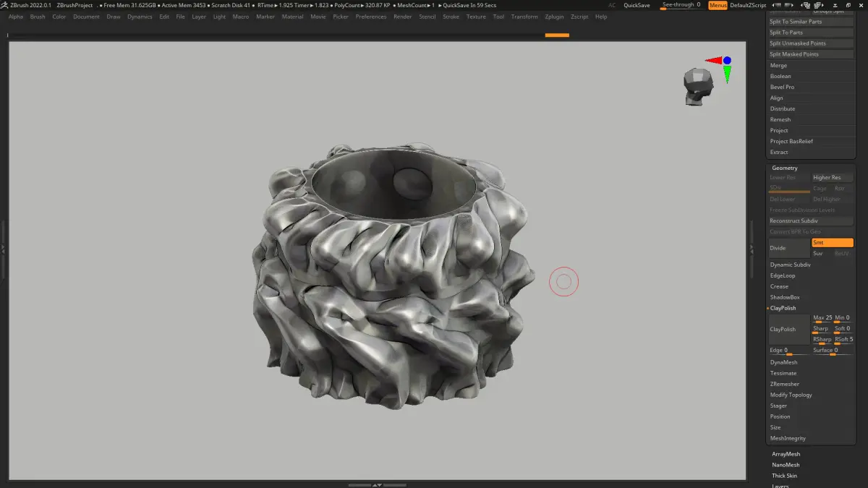Click Split To Similar Parts
The height and width of the screenshot is (488, 868).
coord(810,22)
